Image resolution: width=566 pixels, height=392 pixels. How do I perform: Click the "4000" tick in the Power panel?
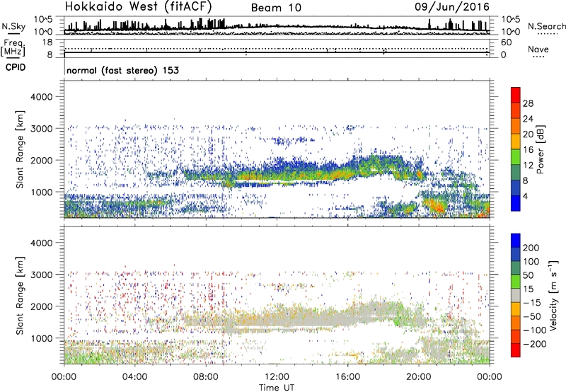(x=41, y=97)
